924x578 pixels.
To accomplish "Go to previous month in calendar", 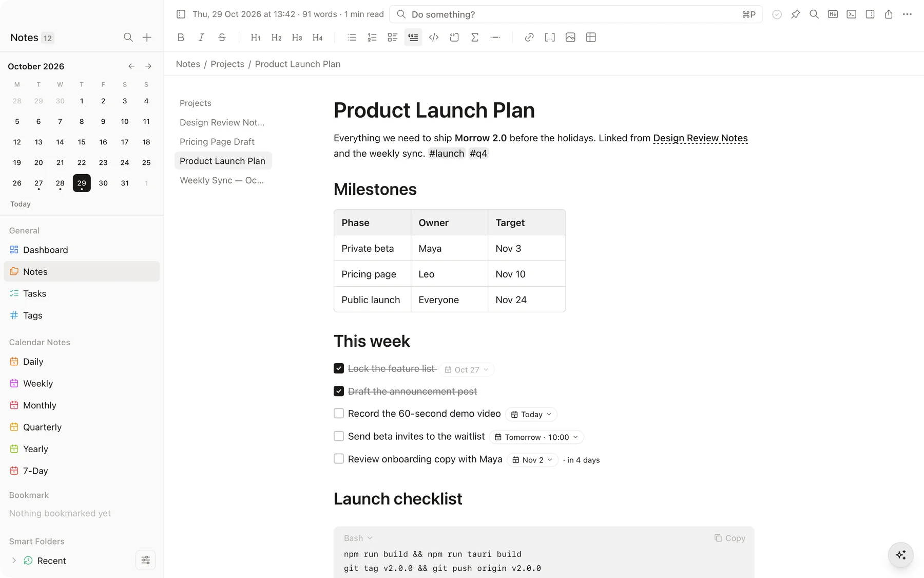I will (131, 66).
